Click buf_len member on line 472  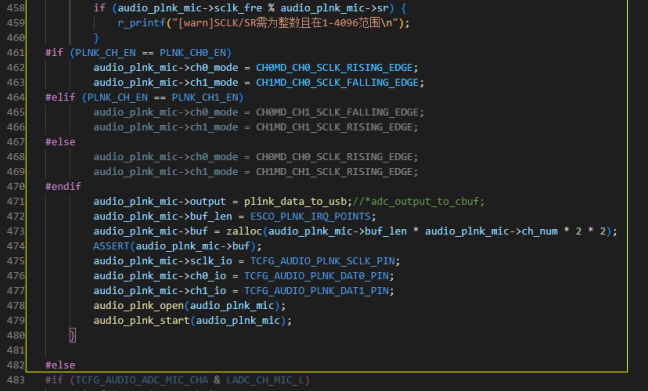tap(211, 217)
